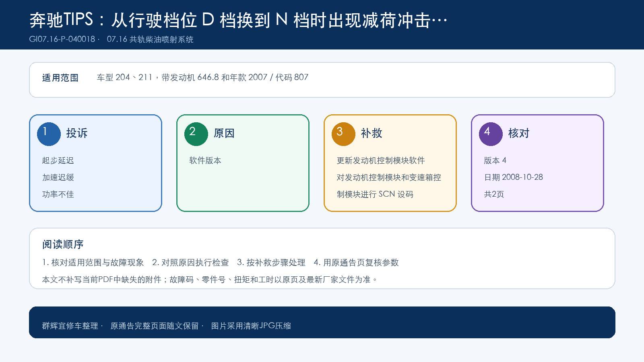Click the text 软件版本
The width and height of the screenshot is (644, 362).
click(205, 160)
